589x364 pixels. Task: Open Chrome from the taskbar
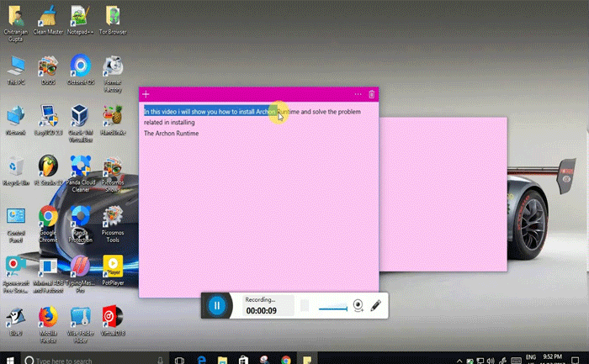point(285,360)
